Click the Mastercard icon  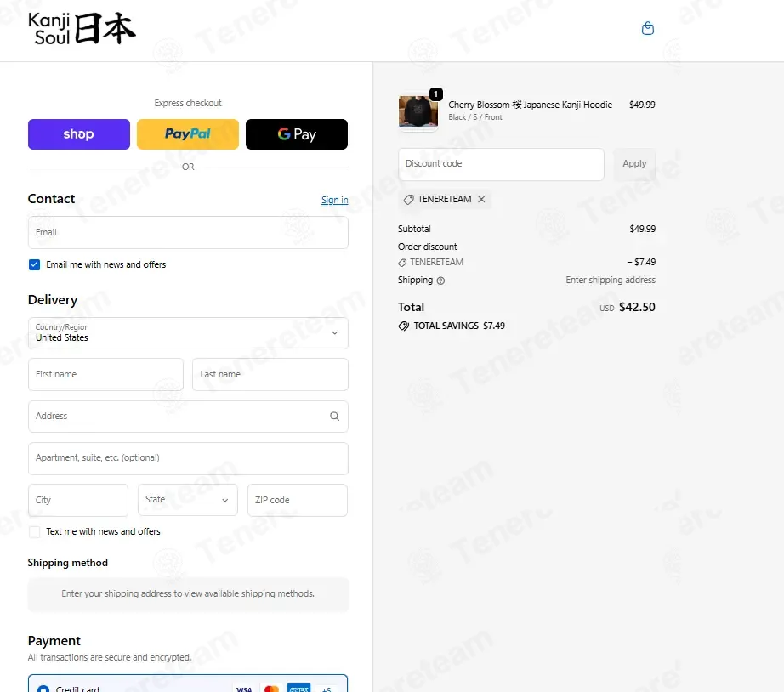coord(271,689)
